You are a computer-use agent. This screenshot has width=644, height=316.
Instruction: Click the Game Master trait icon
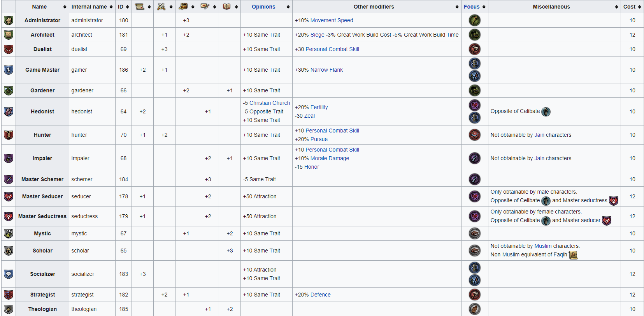pyautogui.click(x=9, y=70)
